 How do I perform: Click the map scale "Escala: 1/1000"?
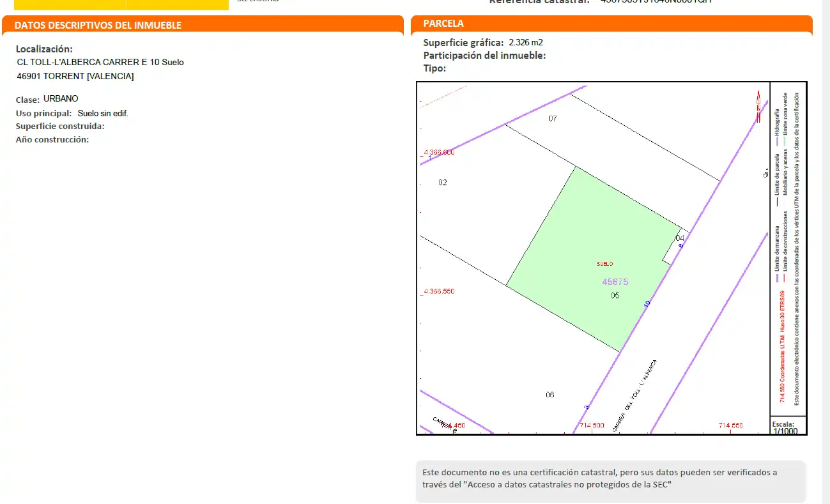pyautogui.click(x=785, y=427)
